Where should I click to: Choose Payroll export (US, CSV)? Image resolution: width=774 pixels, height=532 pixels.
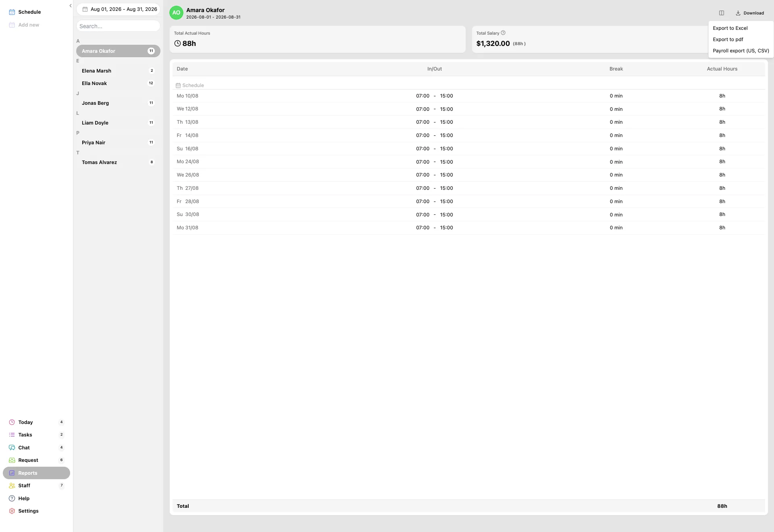[741, 51]
